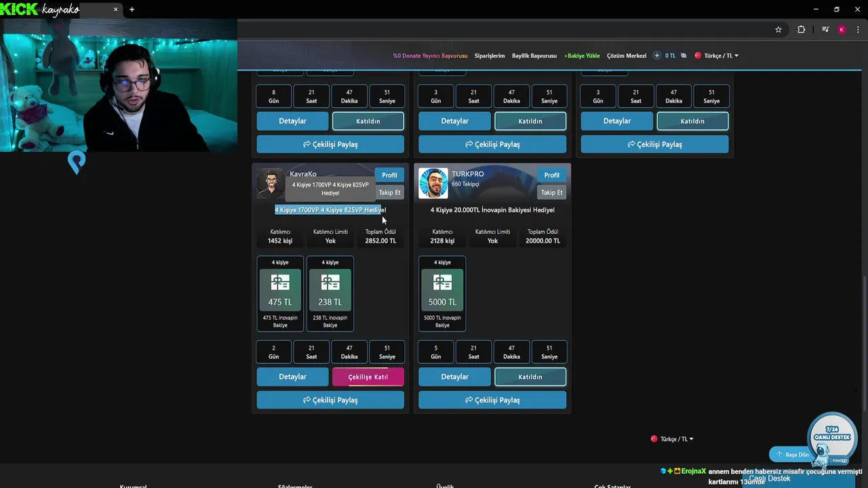
Task: Click +Bakiye Yükle
Action: [582, 56]
